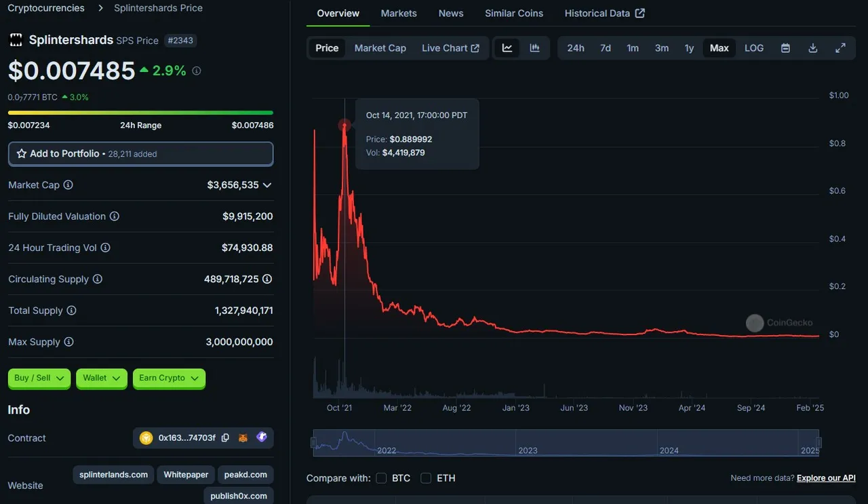Click info icon beside Circulating Supply label
Screen dimensions: 868x504
click(98, 279)
